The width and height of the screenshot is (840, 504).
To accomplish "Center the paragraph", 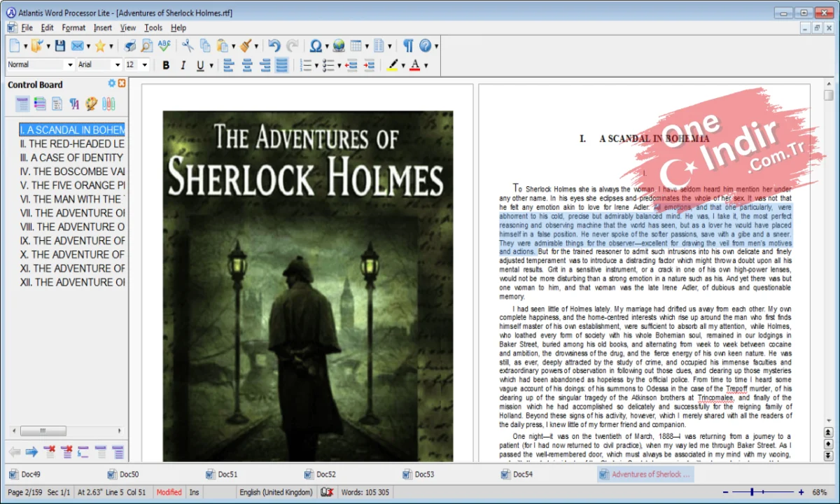I will [x=247, y=65].
